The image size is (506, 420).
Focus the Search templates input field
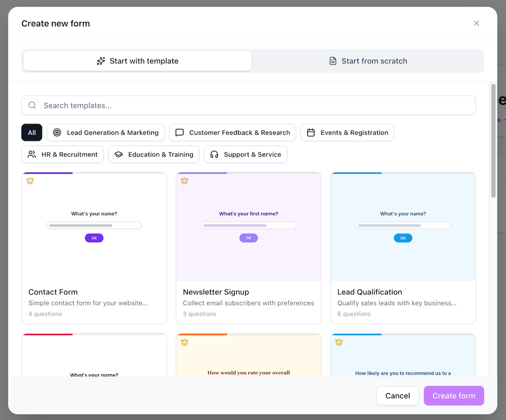point(257,105)
